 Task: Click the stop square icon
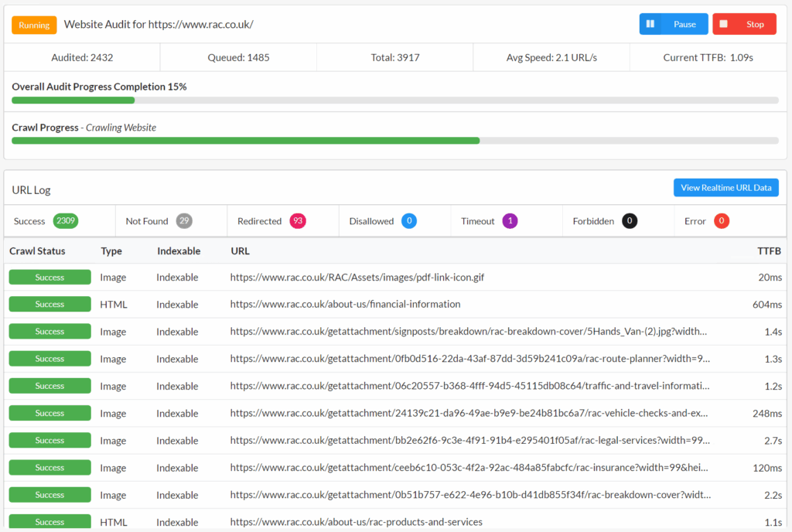coord(724,24)
